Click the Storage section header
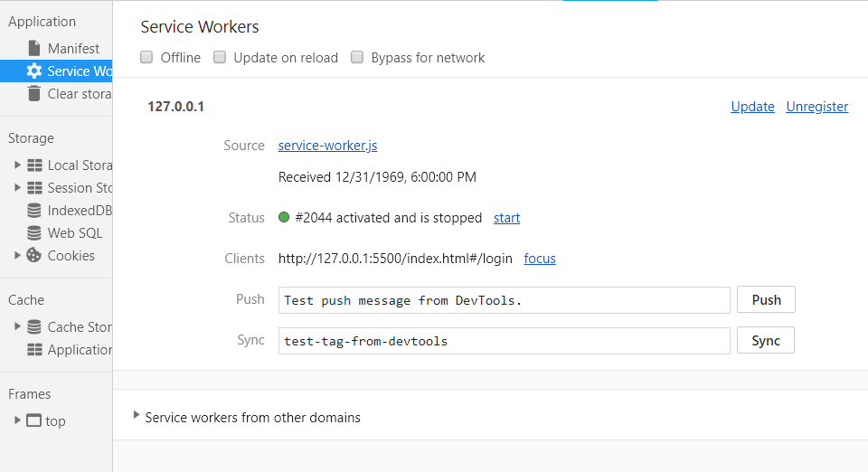The image size is (868, 472). point(31,137)
